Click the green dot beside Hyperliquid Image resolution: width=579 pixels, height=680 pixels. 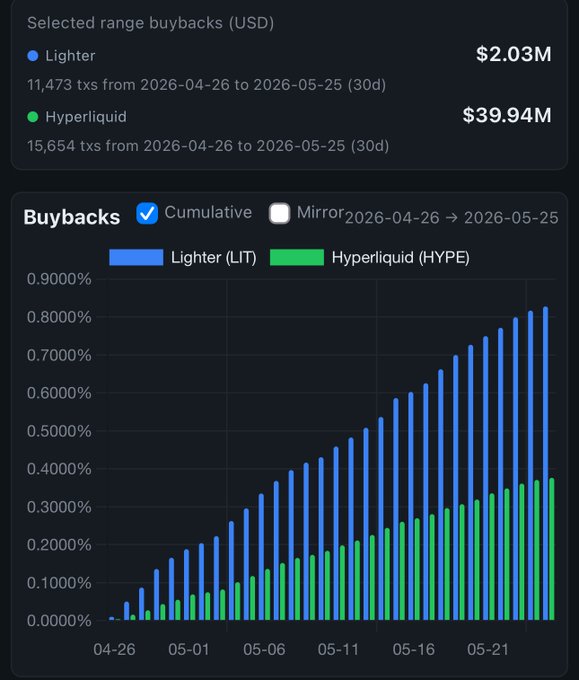33,117
